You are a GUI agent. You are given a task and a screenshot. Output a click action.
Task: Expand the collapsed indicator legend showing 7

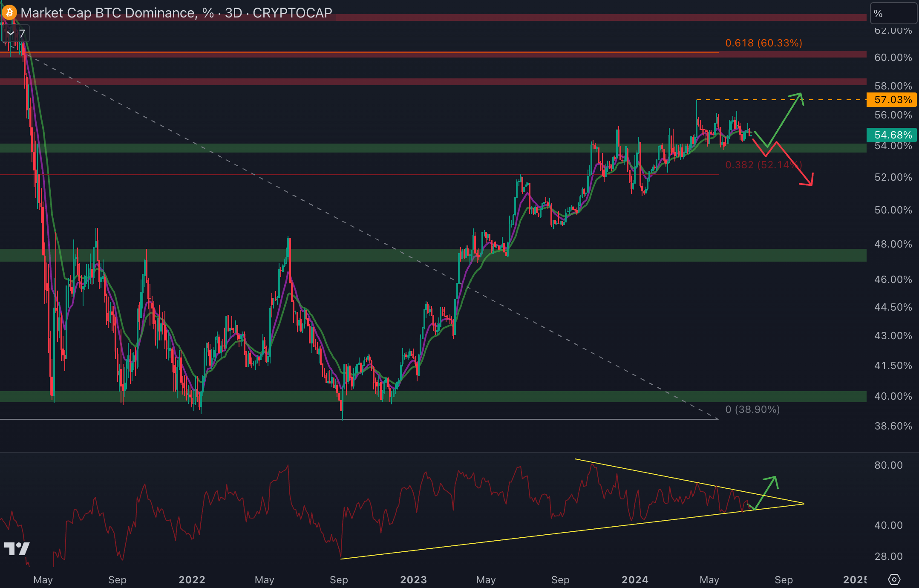16,33
